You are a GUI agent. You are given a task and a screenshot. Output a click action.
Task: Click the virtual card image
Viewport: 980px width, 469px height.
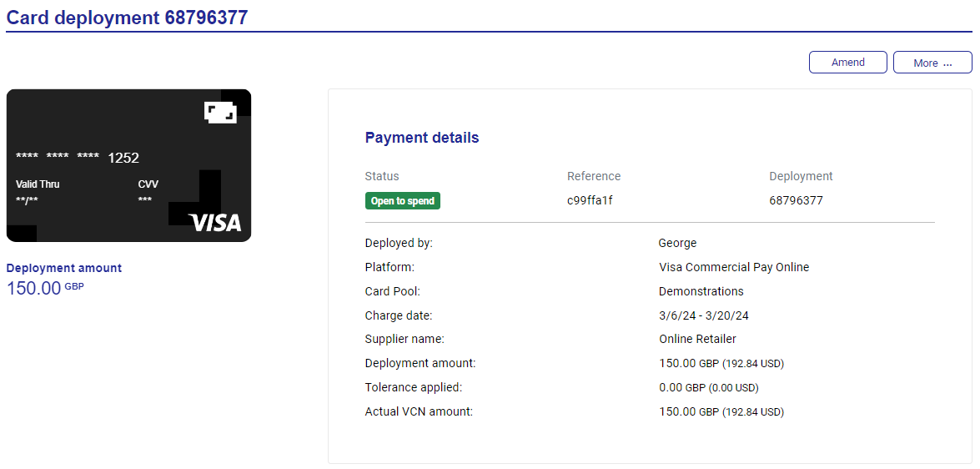(x=128, y=166)
